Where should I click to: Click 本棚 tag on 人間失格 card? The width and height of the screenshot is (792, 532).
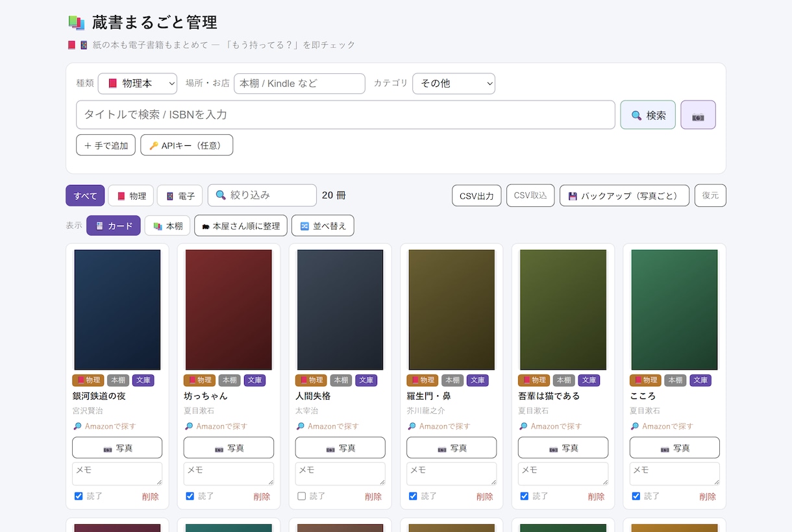coord(341,380)
